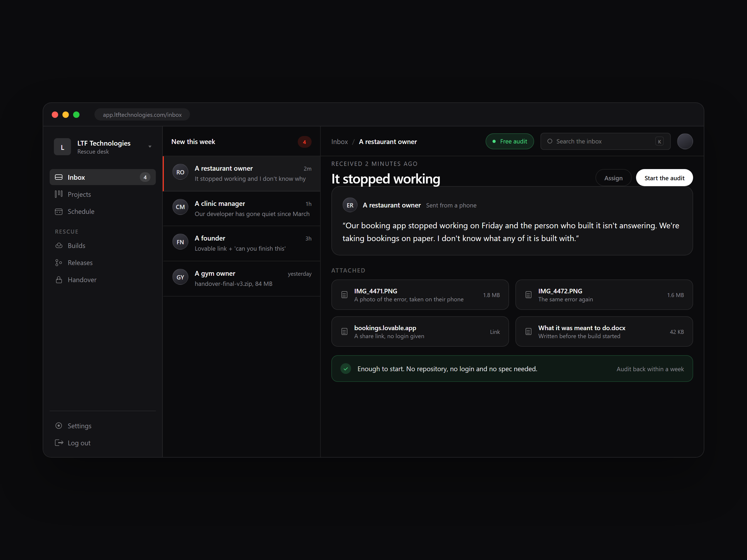Click the Free audit badge
747x560 pixels.
(510, 141)
